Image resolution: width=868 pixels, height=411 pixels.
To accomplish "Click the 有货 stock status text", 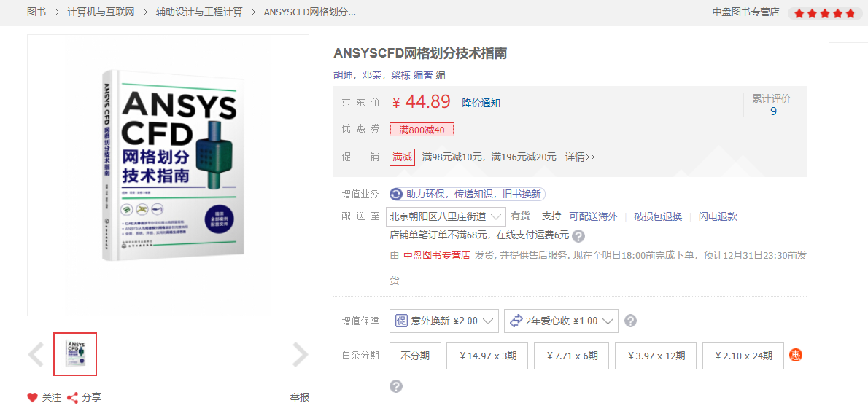I will pos(520,216).
